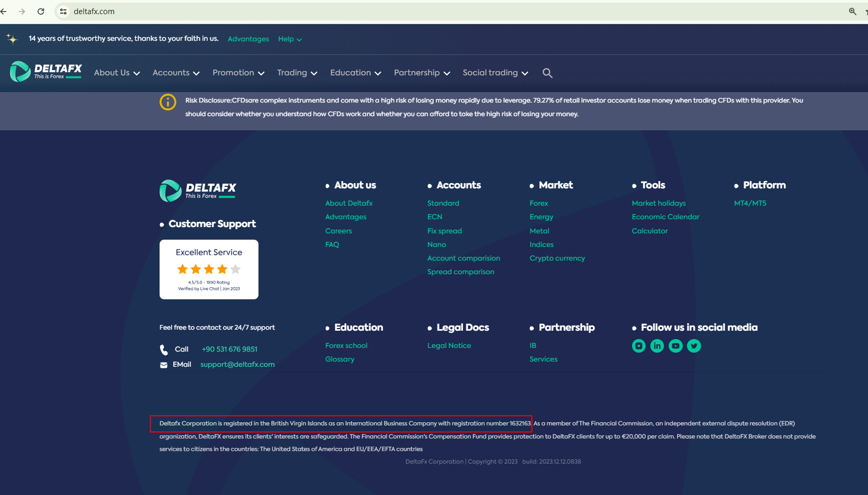Viewport: 868px width, 495px height.
Task: Visit the YouTube channel icon
Action: (x=675, y=346)
